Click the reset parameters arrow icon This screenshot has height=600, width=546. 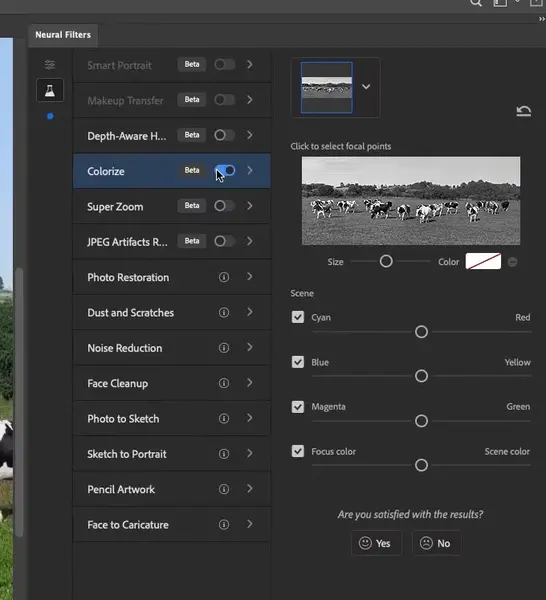[523, 111]
